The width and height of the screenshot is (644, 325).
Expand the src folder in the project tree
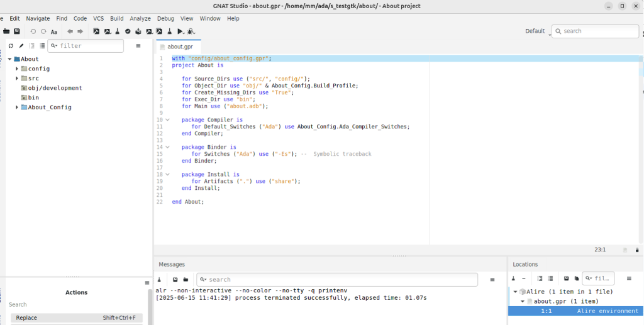pos(17,78)
